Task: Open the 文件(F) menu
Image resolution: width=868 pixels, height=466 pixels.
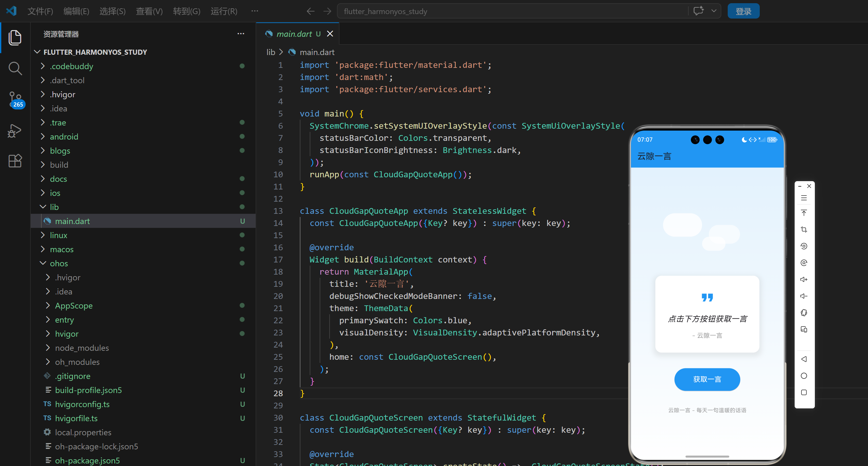Action: coord(40,11)
